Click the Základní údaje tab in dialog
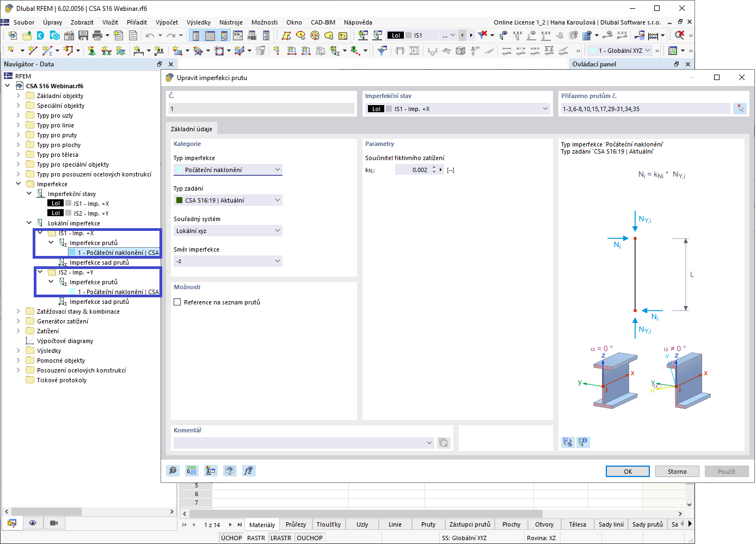Viewport: 756px width, 544px height. click(x=192, y=129)
